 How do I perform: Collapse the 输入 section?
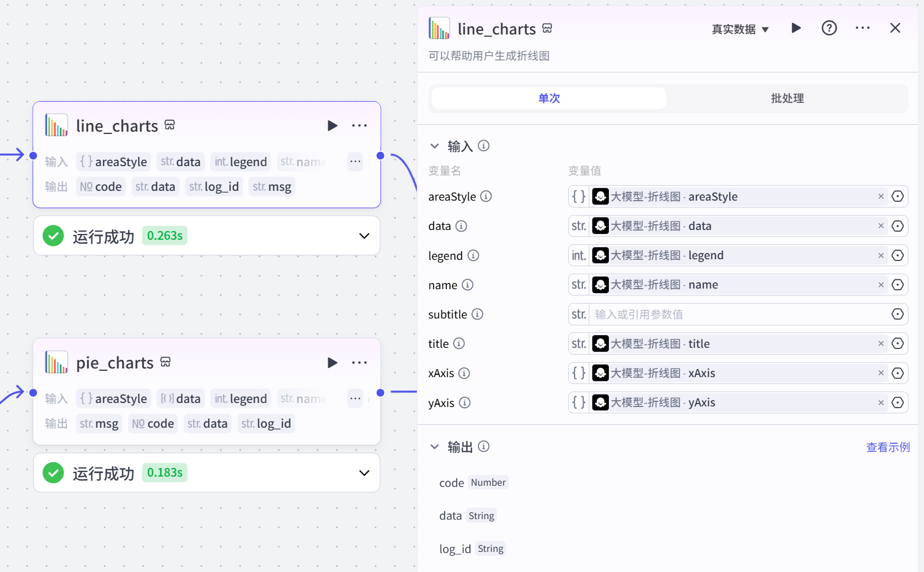click(x=435, y=146)
